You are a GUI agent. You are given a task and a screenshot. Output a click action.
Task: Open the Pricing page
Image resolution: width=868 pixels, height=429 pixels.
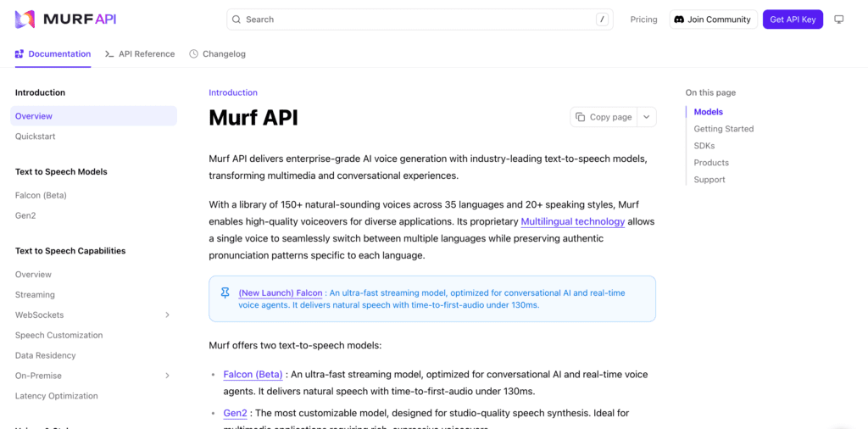(x=644, y=19)
